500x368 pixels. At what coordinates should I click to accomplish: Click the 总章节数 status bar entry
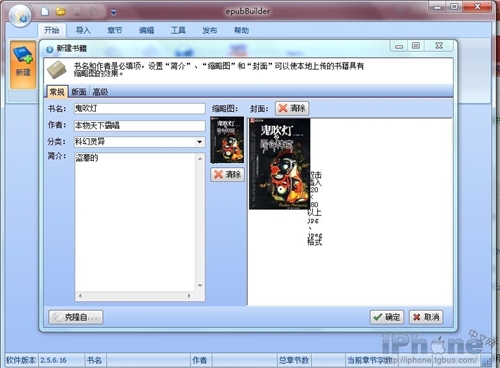click(x=294, y=360)
